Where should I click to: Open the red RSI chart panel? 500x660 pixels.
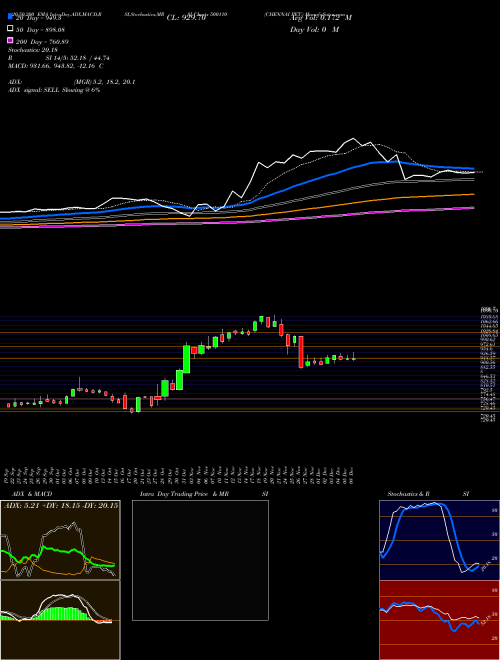tap(439, 620)
